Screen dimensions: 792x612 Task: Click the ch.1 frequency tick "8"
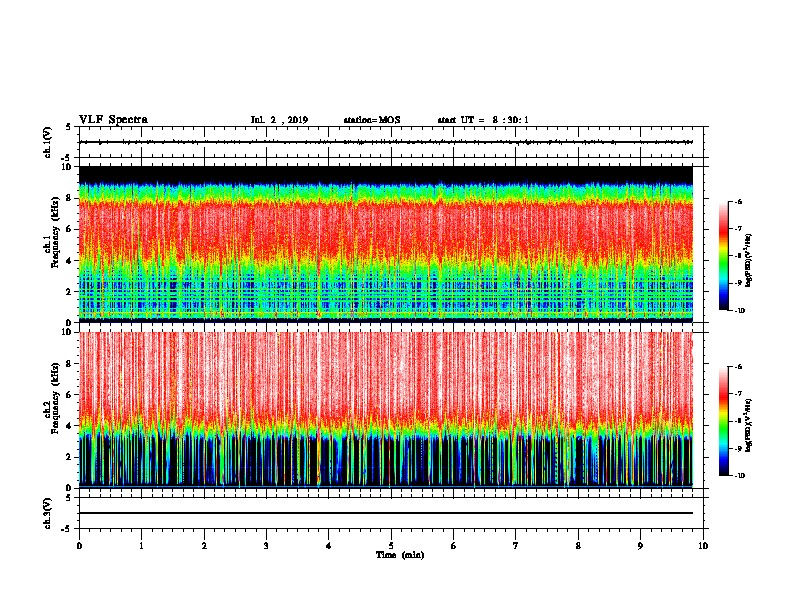pos(69,198)
